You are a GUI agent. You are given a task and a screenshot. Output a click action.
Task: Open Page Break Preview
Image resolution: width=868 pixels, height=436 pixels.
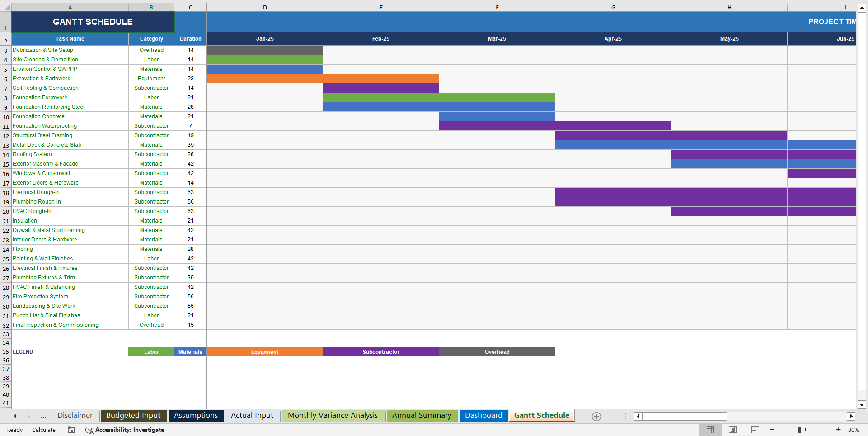click(x=755, y=430)
